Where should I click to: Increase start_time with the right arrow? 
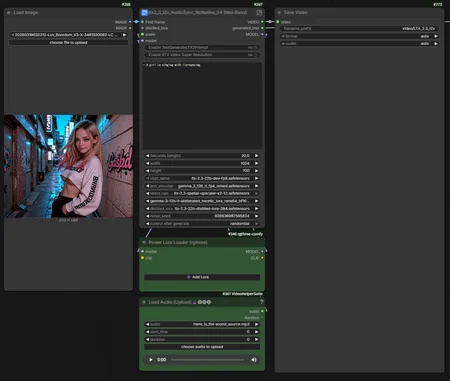(x=256, y=332)
